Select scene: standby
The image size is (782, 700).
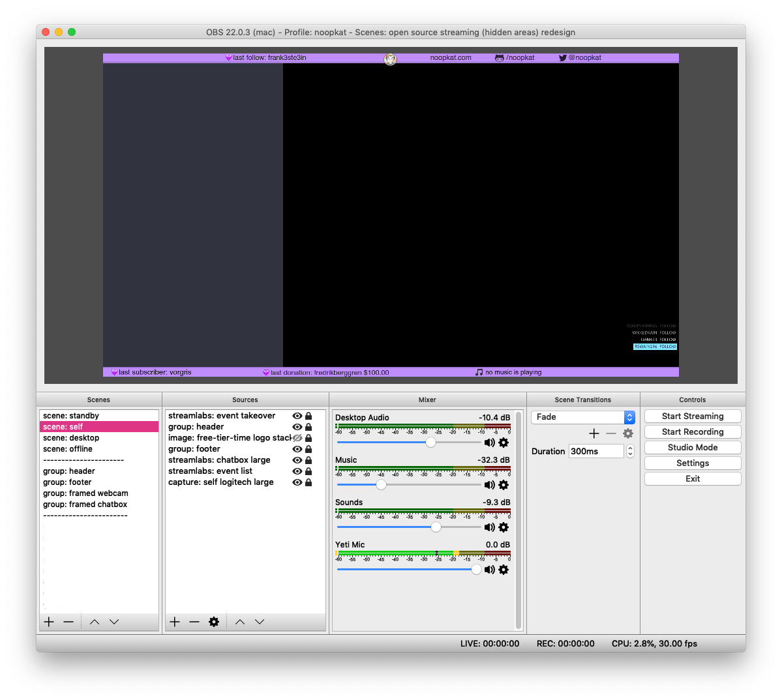click(98, 416)
